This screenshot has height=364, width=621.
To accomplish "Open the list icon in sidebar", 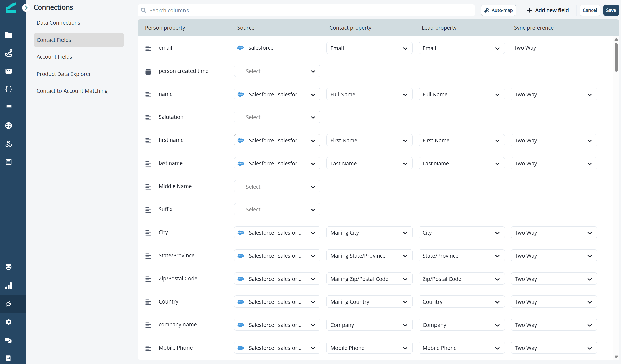I will coord(9,107).
